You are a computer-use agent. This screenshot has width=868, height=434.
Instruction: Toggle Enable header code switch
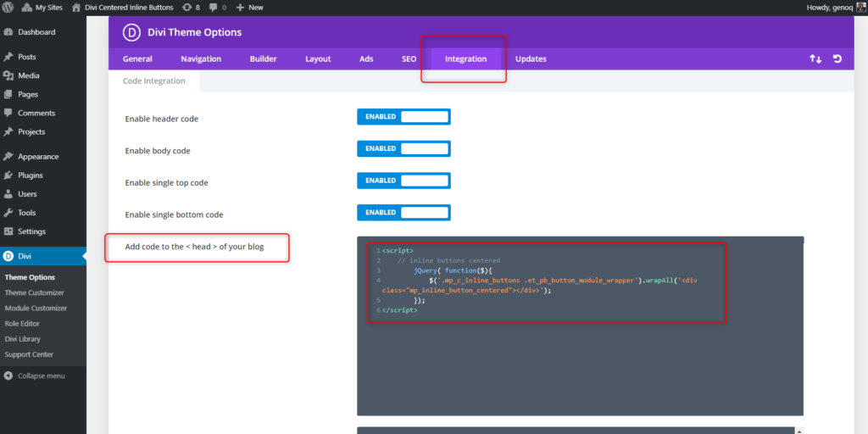click(x=403, y=117)
